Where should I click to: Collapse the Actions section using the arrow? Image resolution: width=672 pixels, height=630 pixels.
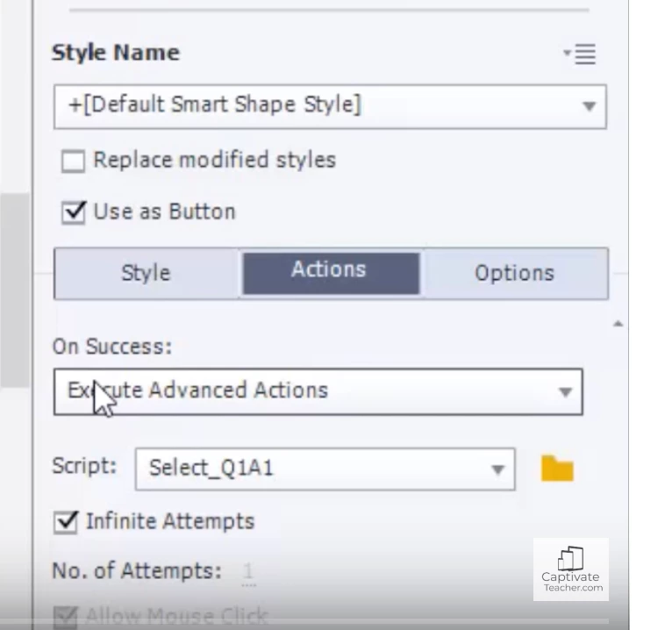pos(618,324)
